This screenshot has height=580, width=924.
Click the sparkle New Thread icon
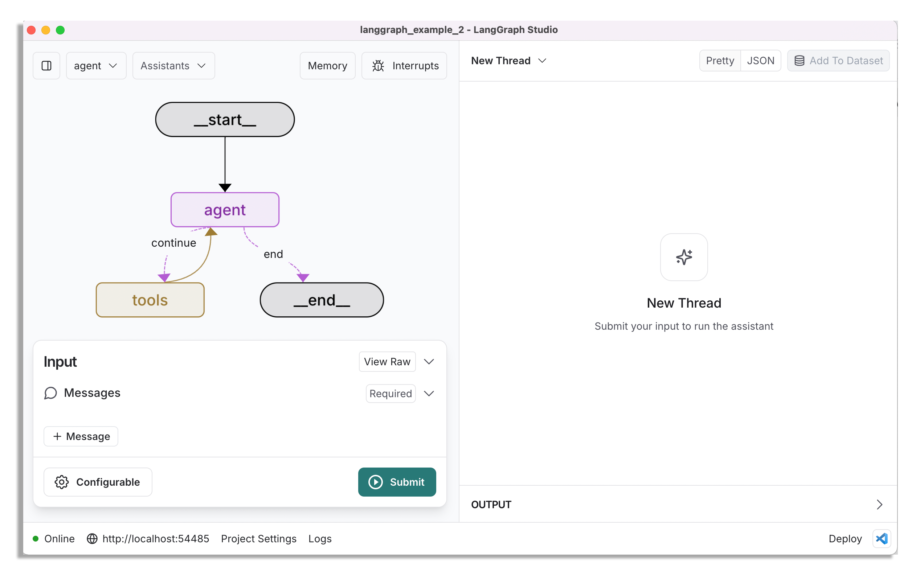[x=683, y=258]
